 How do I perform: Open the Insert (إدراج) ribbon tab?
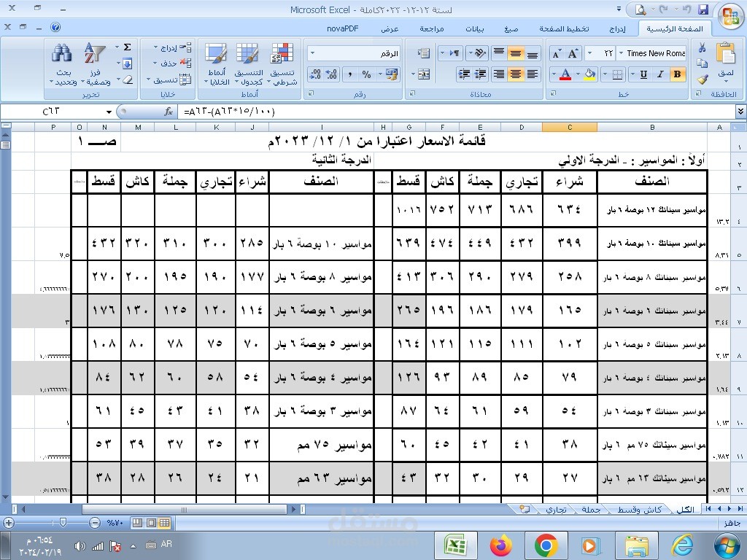click(617, 29)
